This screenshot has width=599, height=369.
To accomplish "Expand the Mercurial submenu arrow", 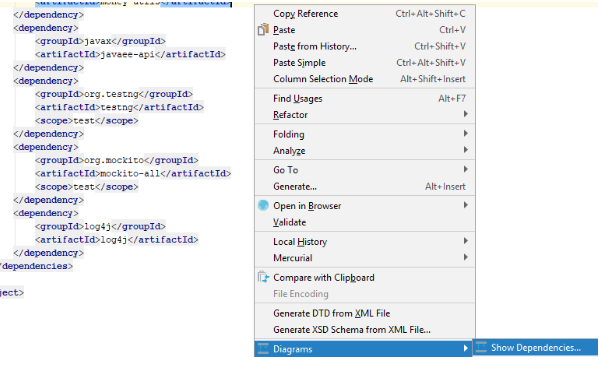I will point(465,257).
